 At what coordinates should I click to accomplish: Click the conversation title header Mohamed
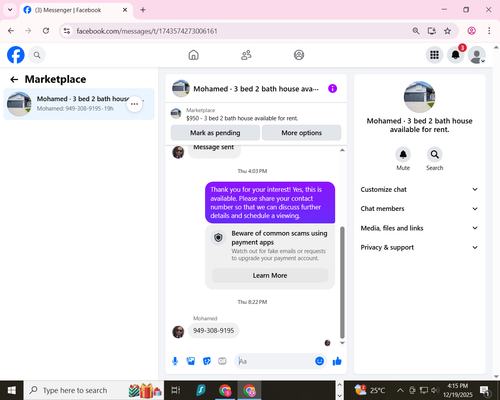pos(256,89)
